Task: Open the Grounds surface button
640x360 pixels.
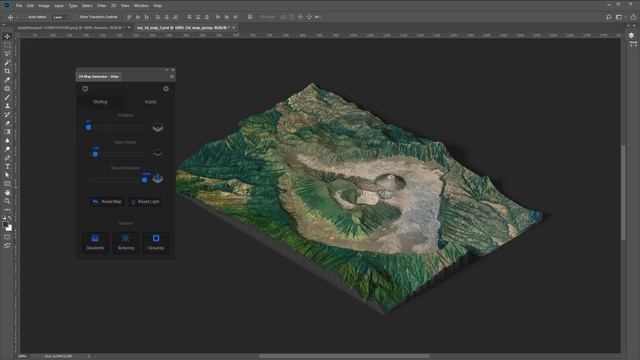Action: pyautogui.click(x=156, y=242)
